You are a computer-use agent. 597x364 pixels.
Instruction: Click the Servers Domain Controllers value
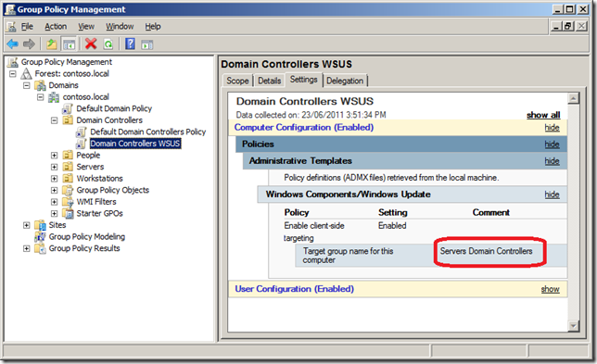pos(486,251)
